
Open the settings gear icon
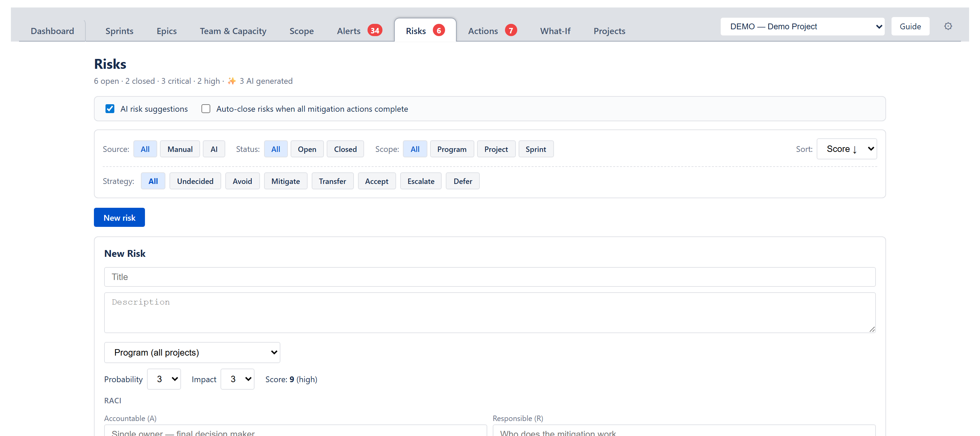(x=948, y=26)
